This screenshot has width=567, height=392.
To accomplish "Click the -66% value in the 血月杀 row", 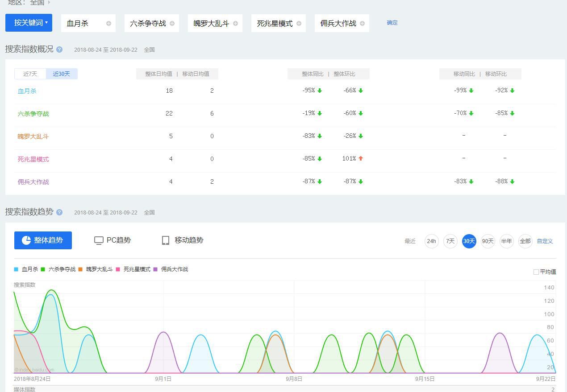I will coord(350,91).
